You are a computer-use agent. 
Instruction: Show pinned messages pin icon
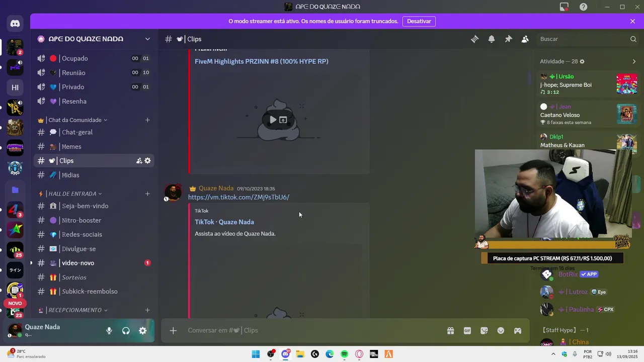[x=508, y=39]
